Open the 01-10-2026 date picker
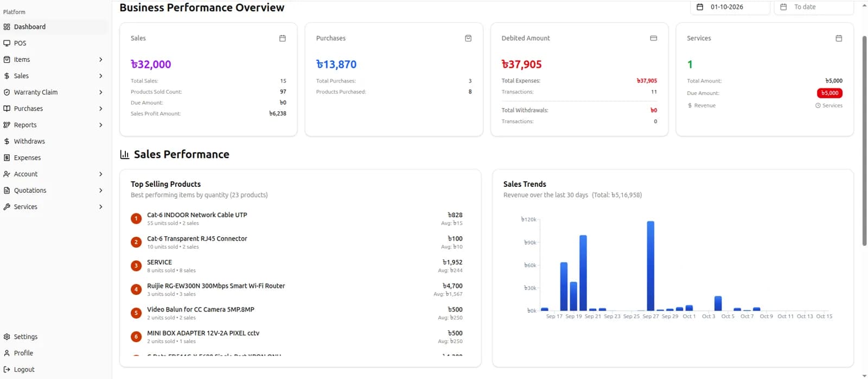The width and height of the screenshot is (868, 379). tap(730, 7)
